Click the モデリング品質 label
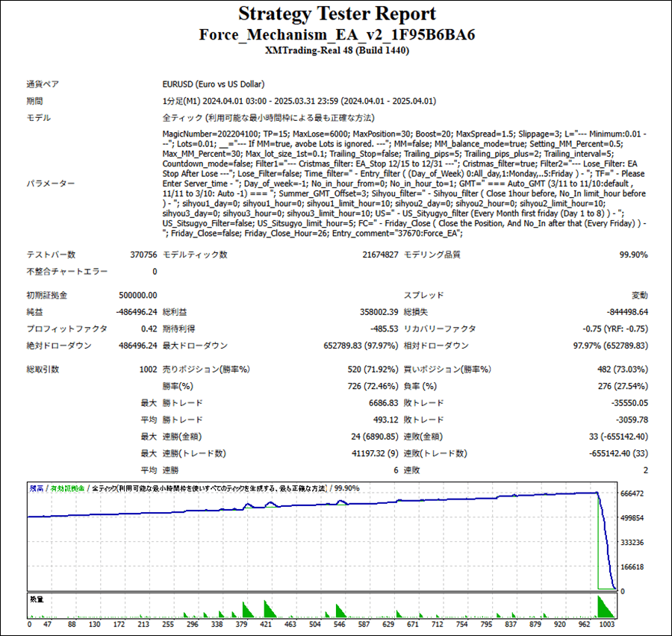 click(432, 255)
